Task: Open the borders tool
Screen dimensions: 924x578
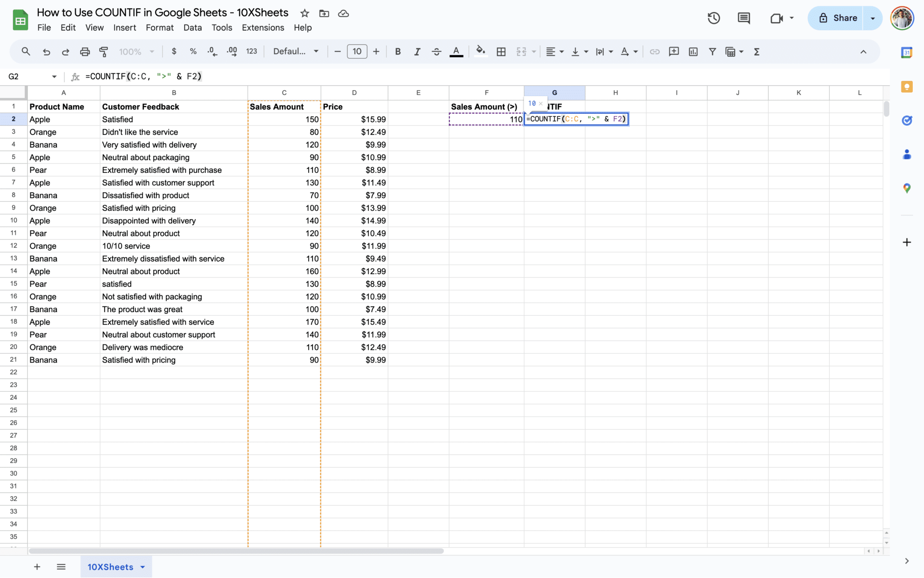Action: coord(501,51)
